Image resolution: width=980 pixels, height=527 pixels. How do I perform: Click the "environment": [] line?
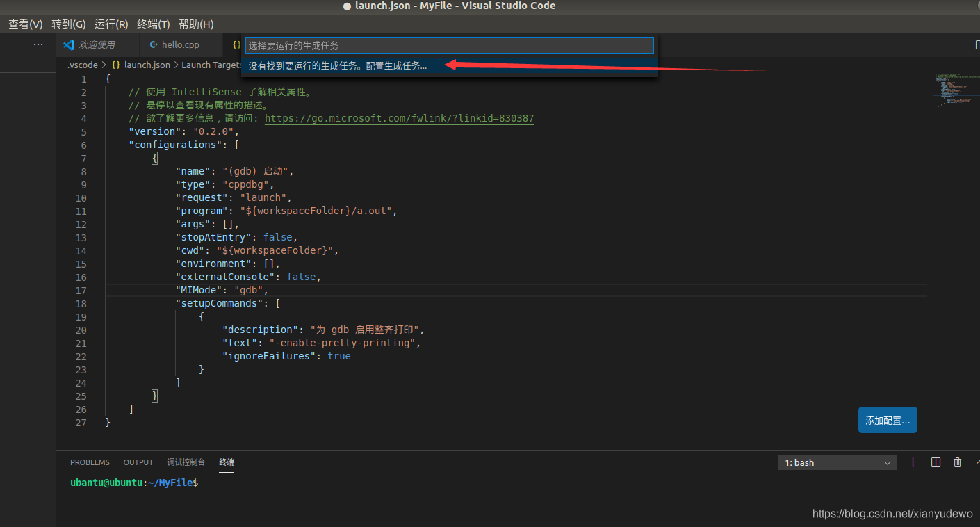pyautogui.click(x=227, y=263)
